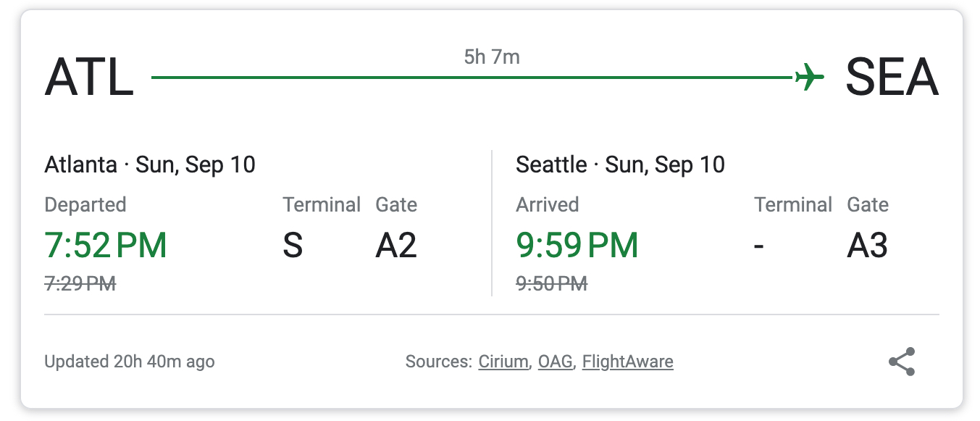This screenshot has height=421, width=980.
Task: Click the crossed-out 7:29 PM scheduled time
Action: click(80, 283)
